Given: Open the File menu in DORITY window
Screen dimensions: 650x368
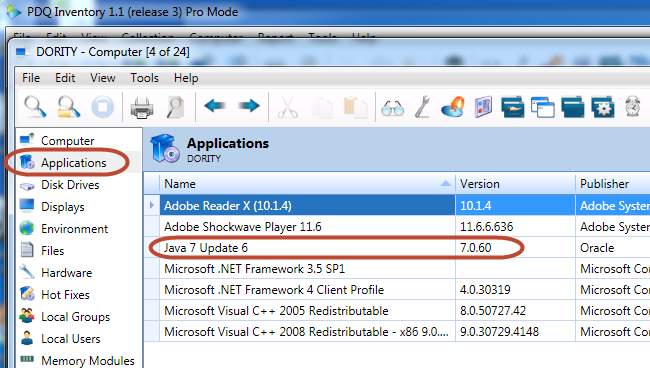Looking at the screenshot, I should 31,78.
